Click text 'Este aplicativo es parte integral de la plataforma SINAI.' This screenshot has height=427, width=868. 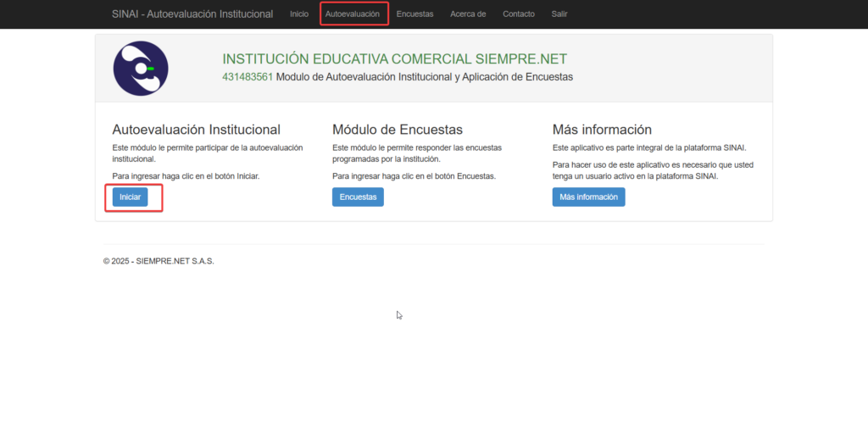(649, 148)
